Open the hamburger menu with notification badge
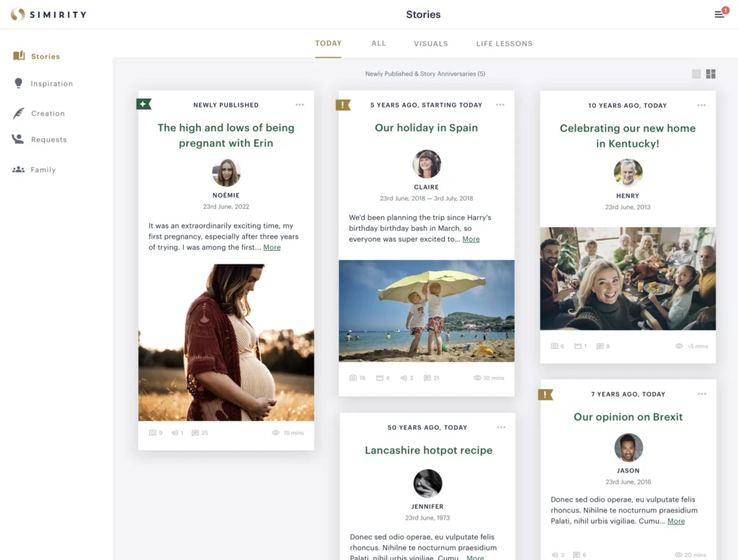 pos(719,14)
